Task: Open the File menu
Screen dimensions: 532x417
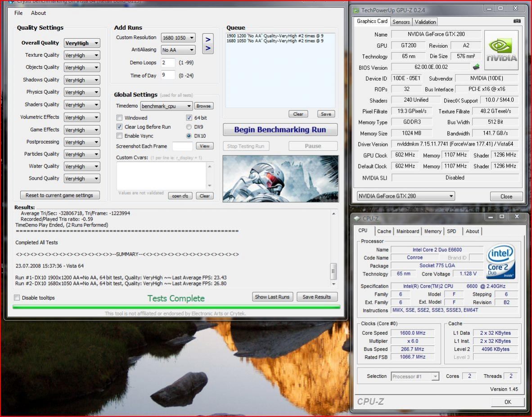Action: point(18,13)
